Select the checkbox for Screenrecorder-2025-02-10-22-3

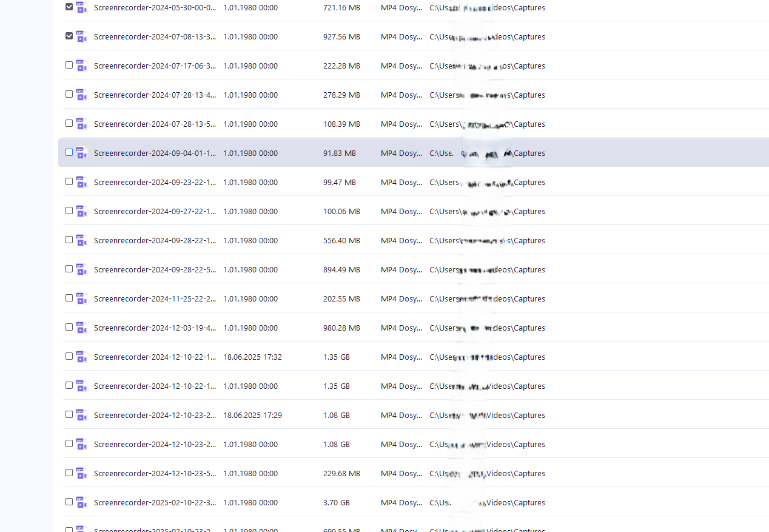tap(69, 502)
